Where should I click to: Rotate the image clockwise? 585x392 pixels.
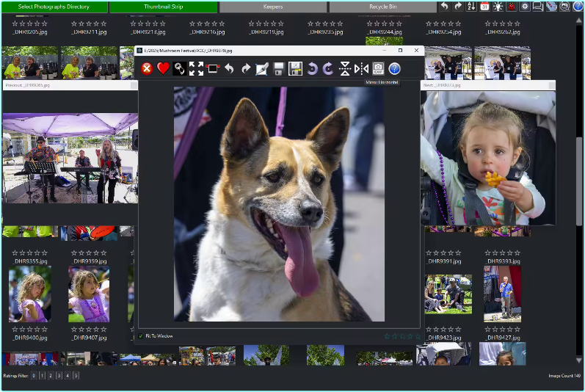pyautogui.click(x=327, y=68)
